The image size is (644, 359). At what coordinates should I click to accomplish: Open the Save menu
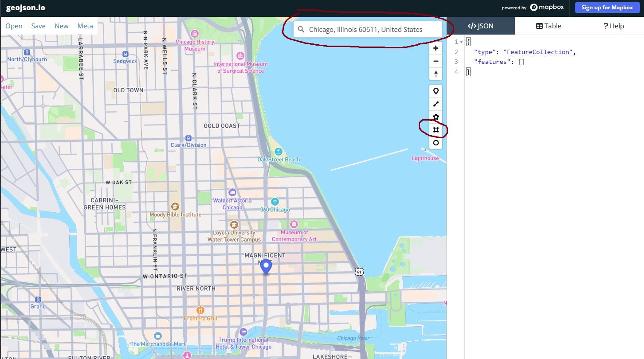pyautogui.click(x=38, y=26)
